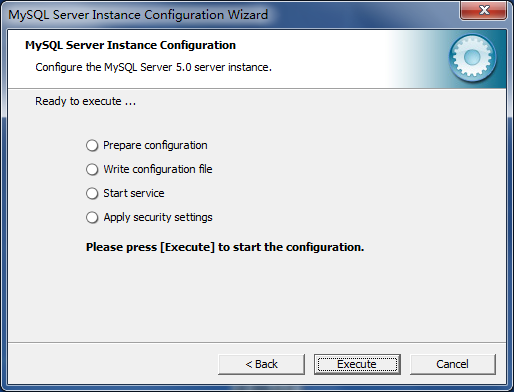Click the 'MySQL Server Instance Configuration' heading

[130, 45]
